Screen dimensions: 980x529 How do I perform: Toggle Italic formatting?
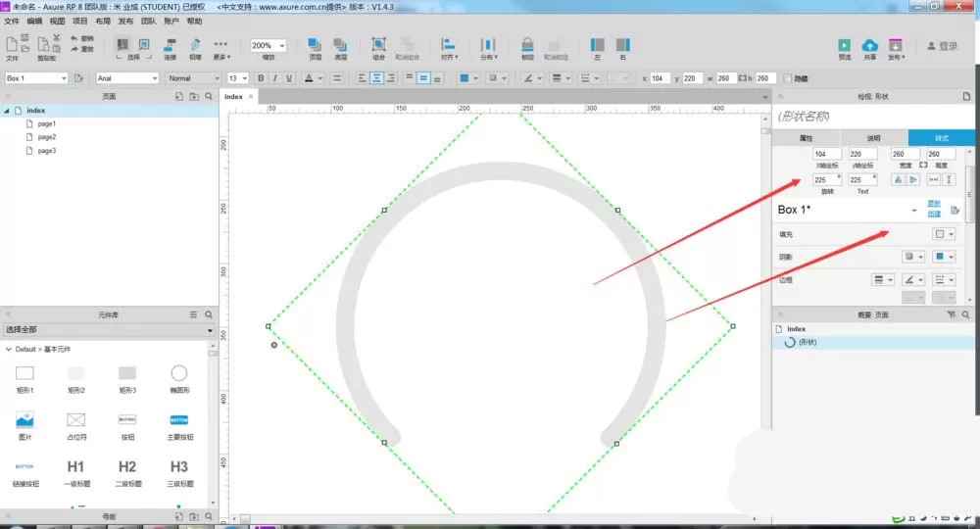tap(274, 78)
